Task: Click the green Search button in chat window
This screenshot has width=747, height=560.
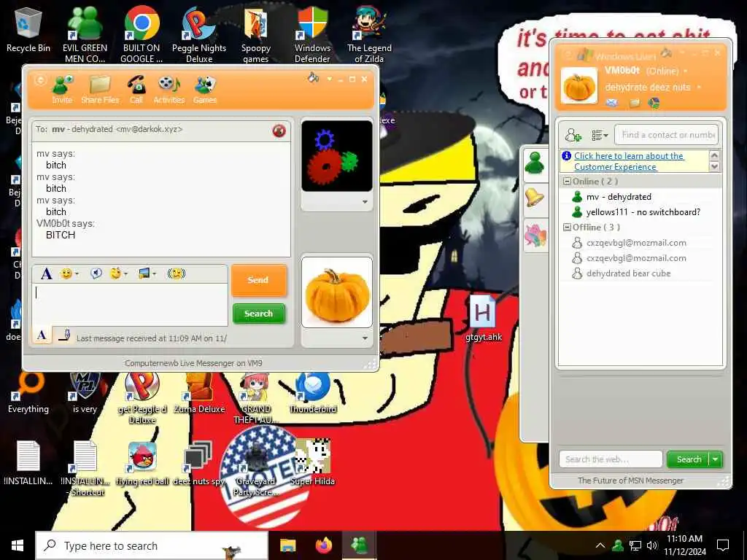Action: 259,314
